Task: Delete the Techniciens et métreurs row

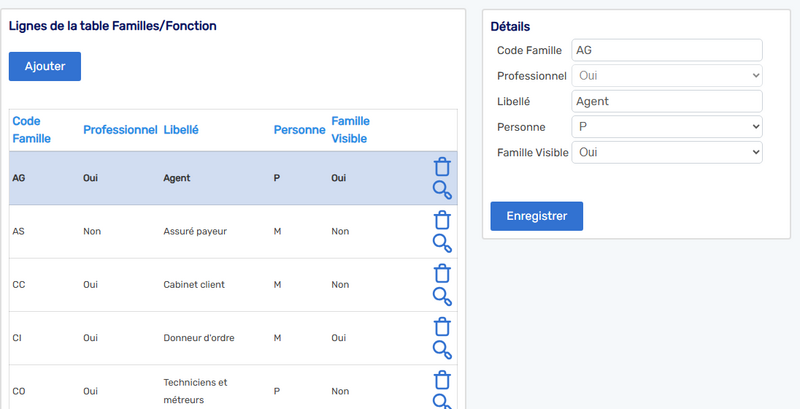Action: click(x=442, y=380)
